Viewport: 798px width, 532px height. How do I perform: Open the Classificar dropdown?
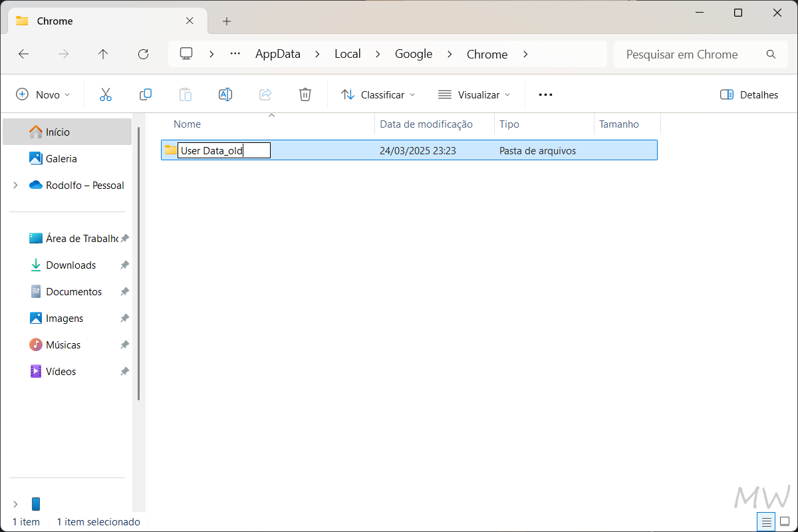378,94
